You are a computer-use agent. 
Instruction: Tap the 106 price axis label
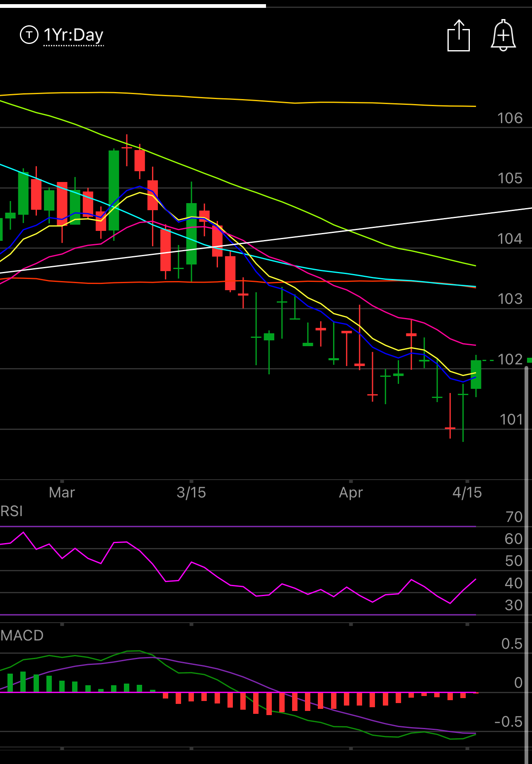pyautogui.click(x=510, y=118)
